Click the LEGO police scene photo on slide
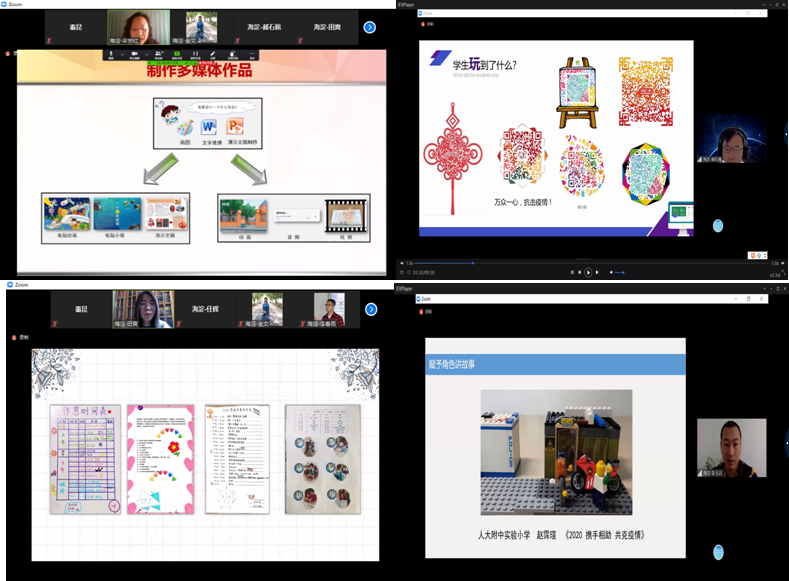The height and width of the screenshot is (581, 789). (556, 452)
